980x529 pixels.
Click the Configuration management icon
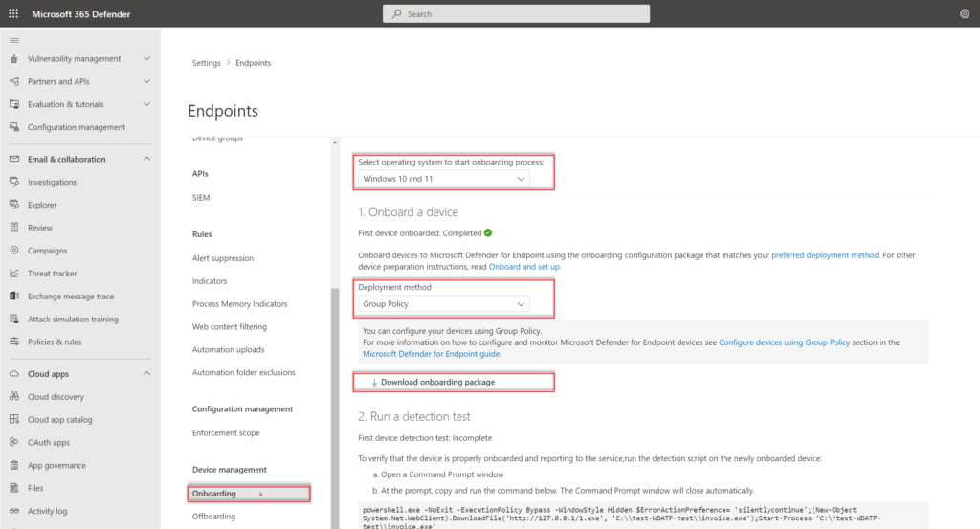[14, 127]
